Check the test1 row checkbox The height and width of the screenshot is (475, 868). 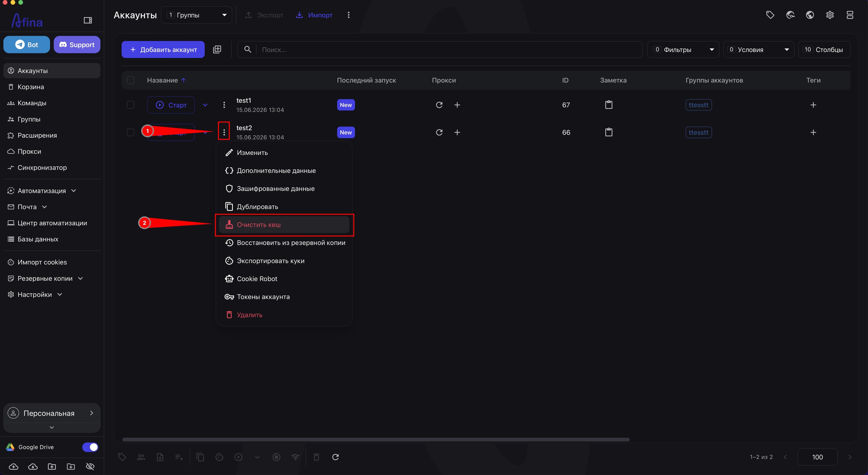130,105
